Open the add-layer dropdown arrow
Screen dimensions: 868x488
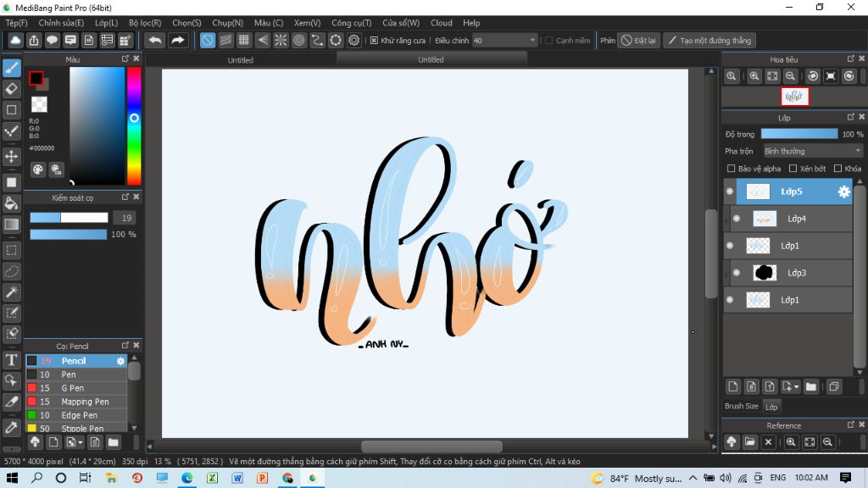tap(797, 386)
